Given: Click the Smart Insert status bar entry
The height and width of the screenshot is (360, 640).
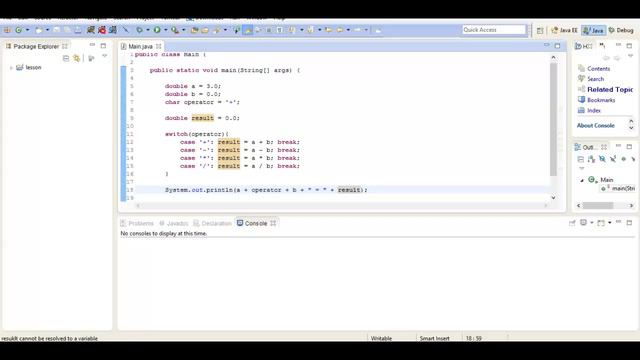Looking at the screenshot, I should [x=434, y=338].
